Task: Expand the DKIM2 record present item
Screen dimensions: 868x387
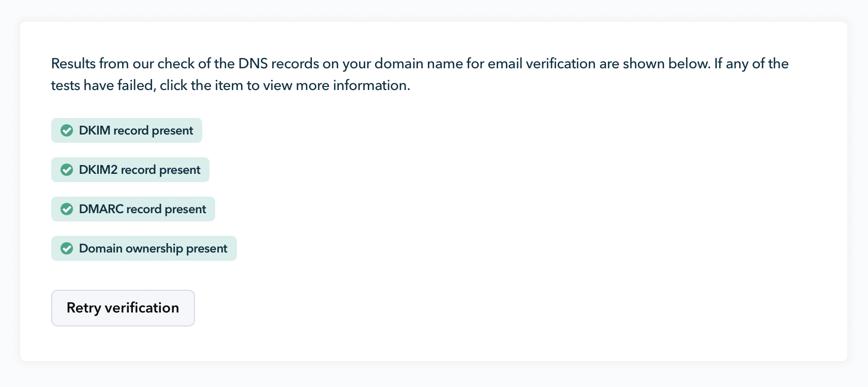Action: coord(130,170)
